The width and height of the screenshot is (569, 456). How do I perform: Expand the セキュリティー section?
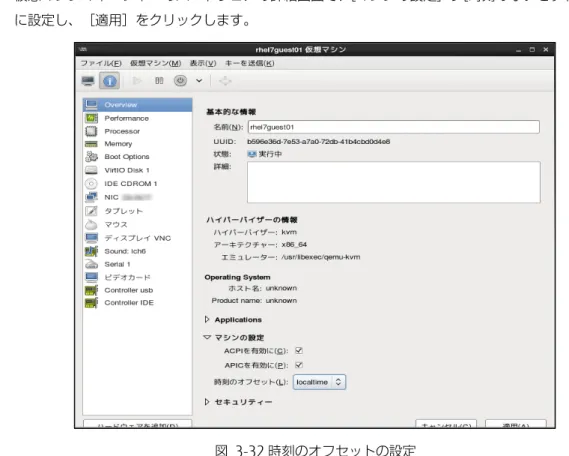(x=207, y=402)
